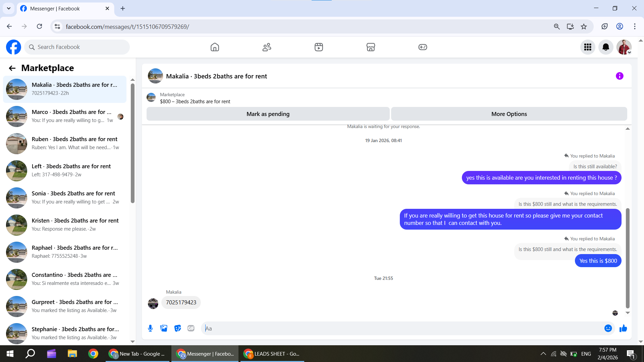
Task: Go back from the Marketplace chats list
Action: [x=12, y=68]
